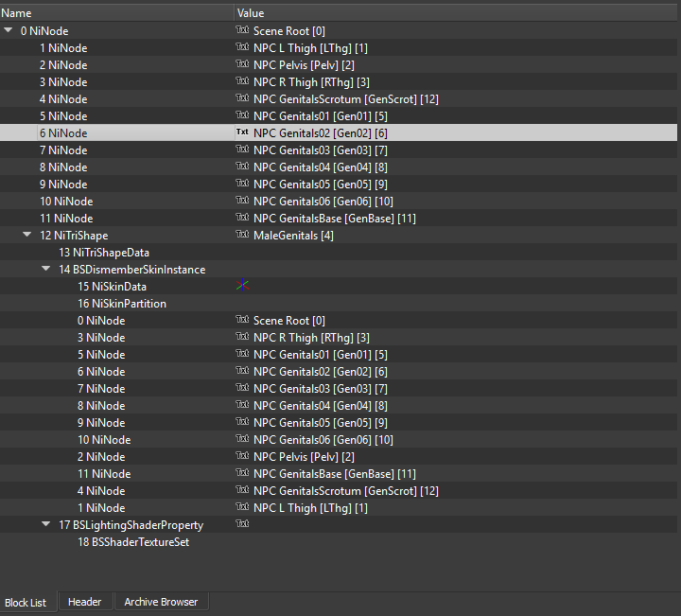Click the Txt icon beside top-level Scene Root row
Viewport: 681px width, 616px height.
click(x=242, y=30)
